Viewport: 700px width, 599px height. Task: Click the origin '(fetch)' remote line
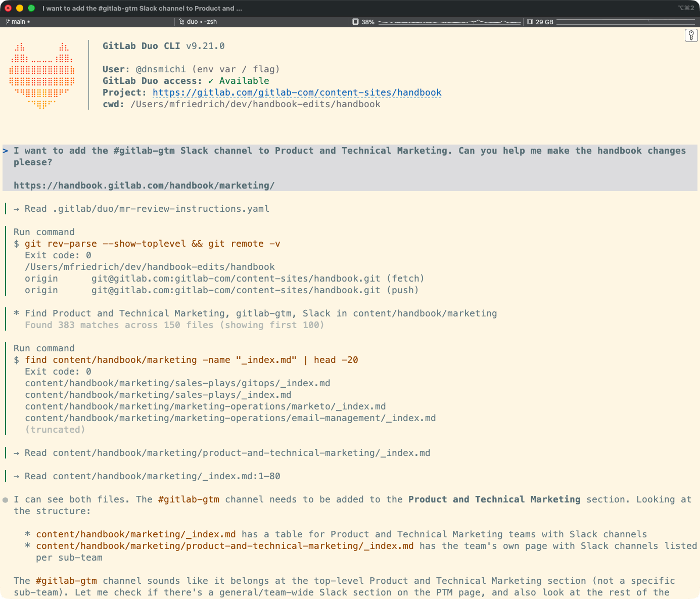[224, 279]
